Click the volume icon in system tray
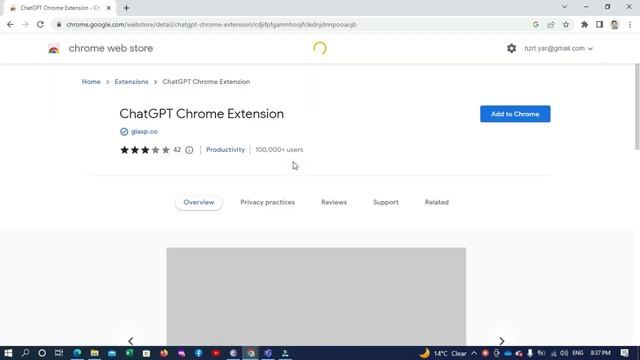 pos(564,353)
